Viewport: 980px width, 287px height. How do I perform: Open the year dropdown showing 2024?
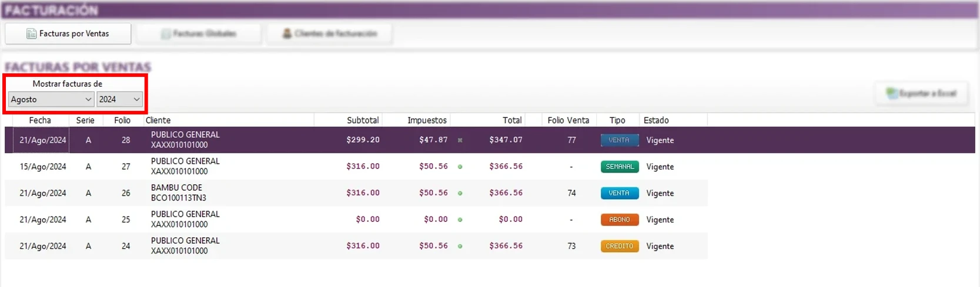tap(119, 100)
